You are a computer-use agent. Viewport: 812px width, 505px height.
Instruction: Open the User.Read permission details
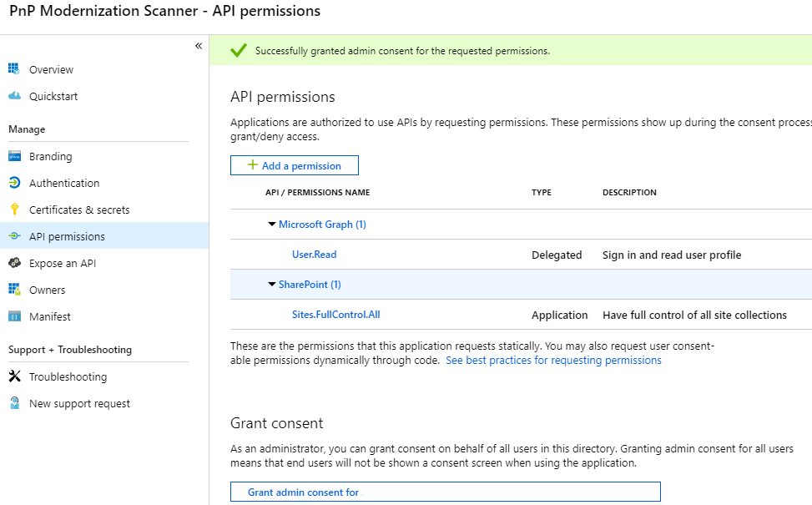pos(314,255)
